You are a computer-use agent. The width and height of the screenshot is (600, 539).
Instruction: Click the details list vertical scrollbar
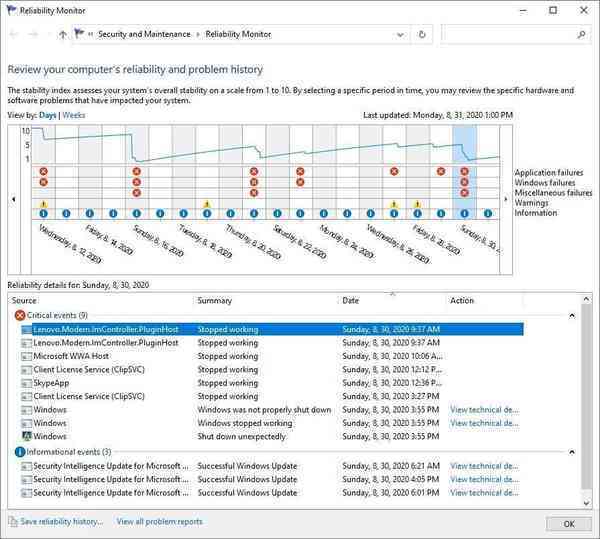586,396
